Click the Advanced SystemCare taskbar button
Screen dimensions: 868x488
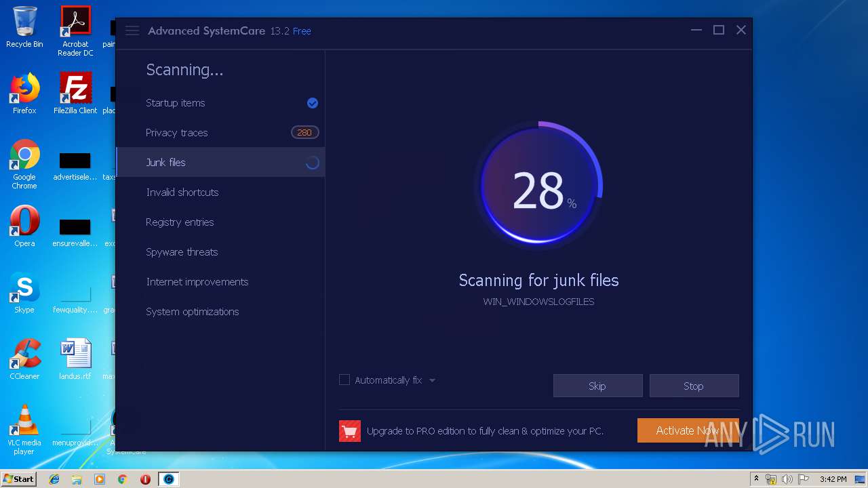click(169, 479)
